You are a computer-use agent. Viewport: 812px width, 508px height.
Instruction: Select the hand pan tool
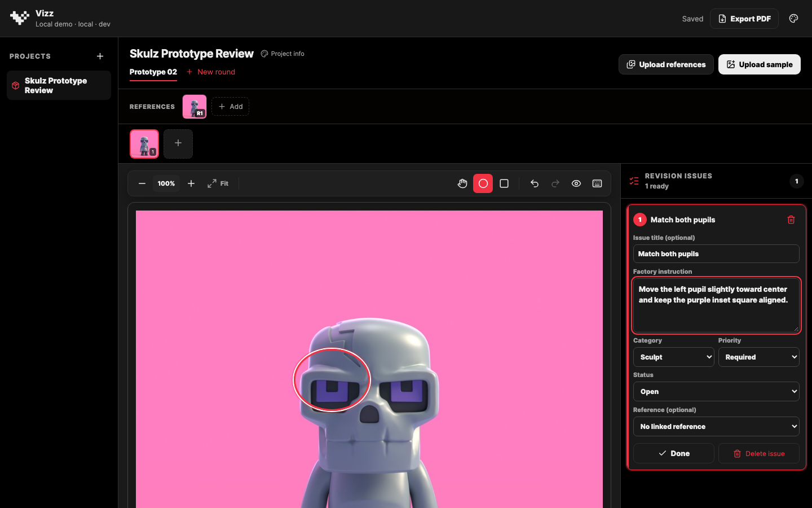(462, 183)
